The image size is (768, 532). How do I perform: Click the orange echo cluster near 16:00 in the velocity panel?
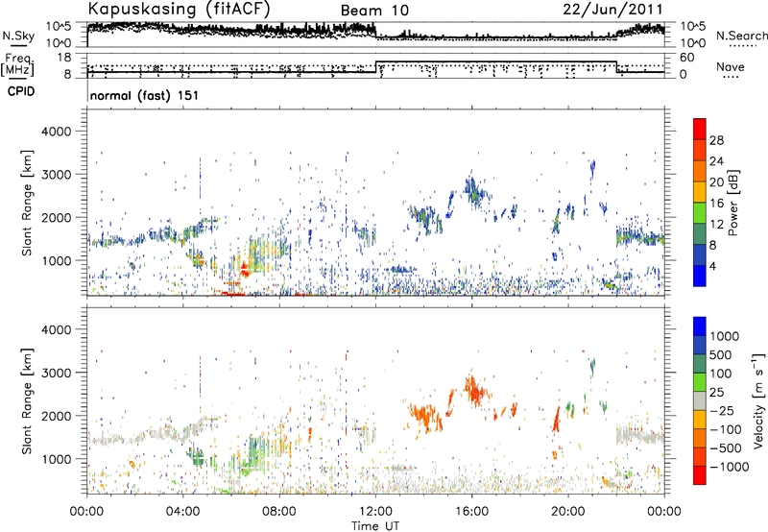475,390
